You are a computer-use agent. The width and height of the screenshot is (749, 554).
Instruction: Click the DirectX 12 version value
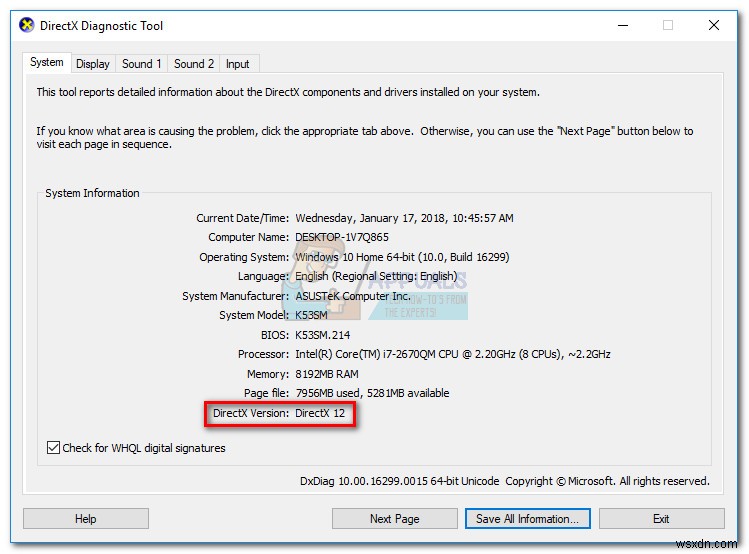point(320,413)
